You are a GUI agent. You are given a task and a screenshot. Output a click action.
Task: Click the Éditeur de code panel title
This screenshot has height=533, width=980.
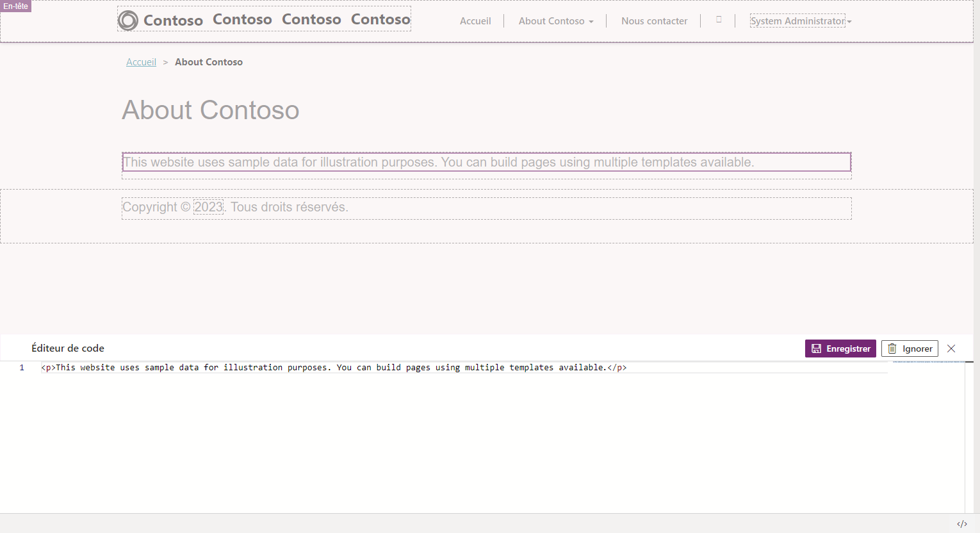pos(68,348)
